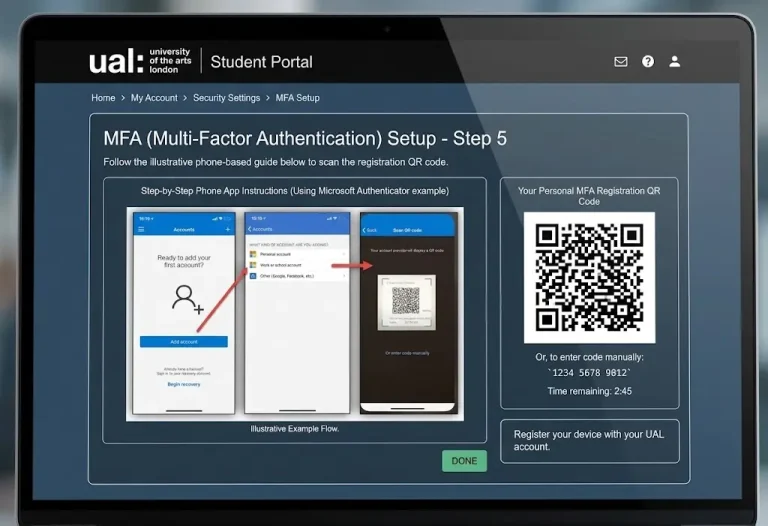Click 'Your Personal MFA Registration QR Code' heading
Image resolution: width=768 pixels, height=526 pixels.
(589, 196)
